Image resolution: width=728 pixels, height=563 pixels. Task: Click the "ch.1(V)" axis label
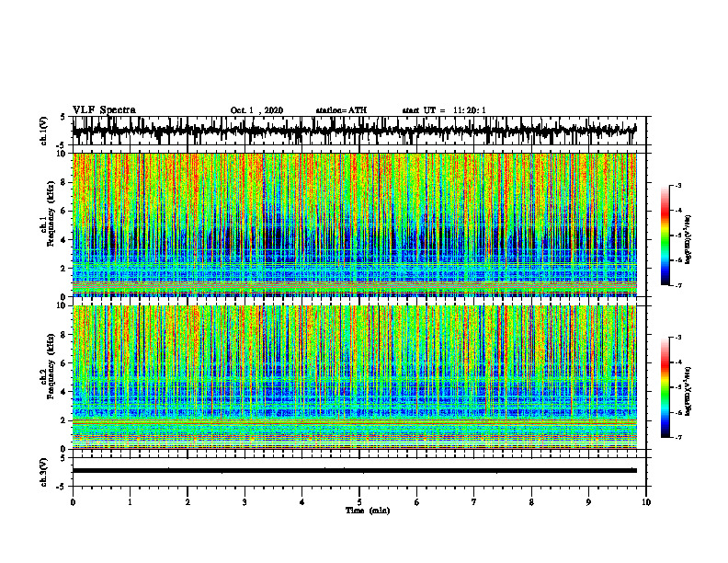click(x=44, y=131)
